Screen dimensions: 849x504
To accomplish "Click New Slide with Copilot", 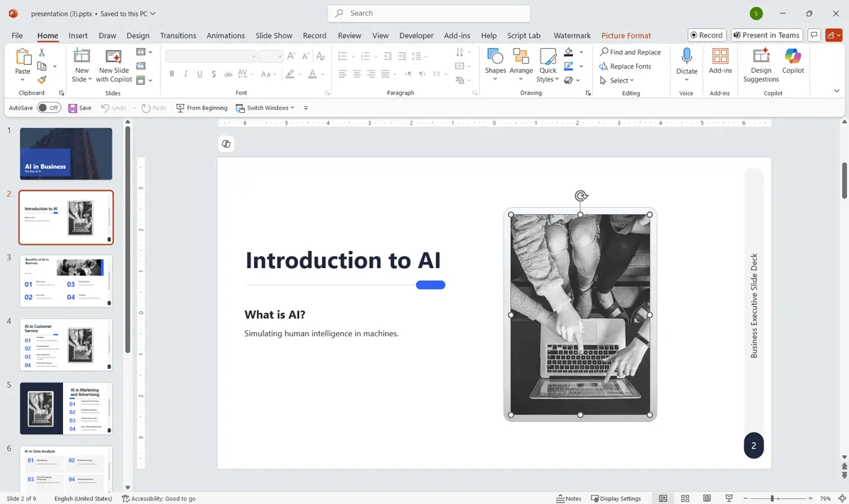I will (114, 66).
